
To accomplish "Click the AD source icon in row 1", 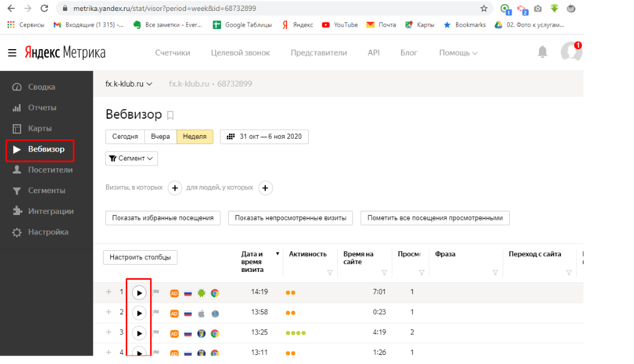I will 174,293.
